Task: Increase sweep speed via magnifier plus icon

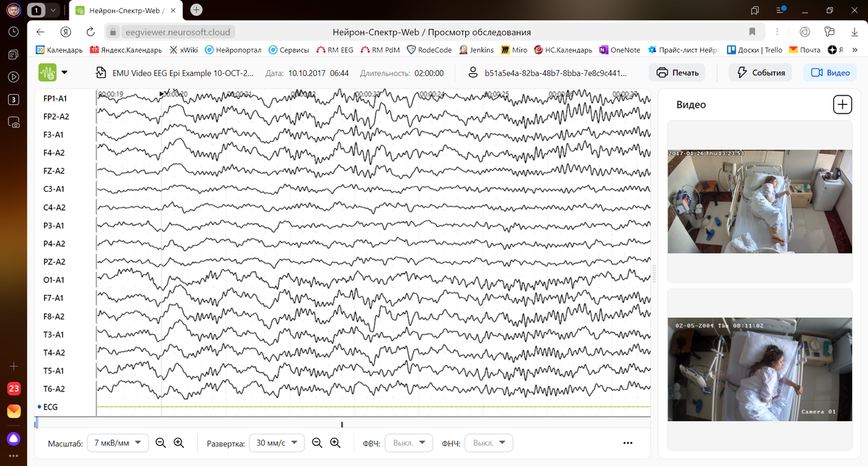Action: pos(334,442)
